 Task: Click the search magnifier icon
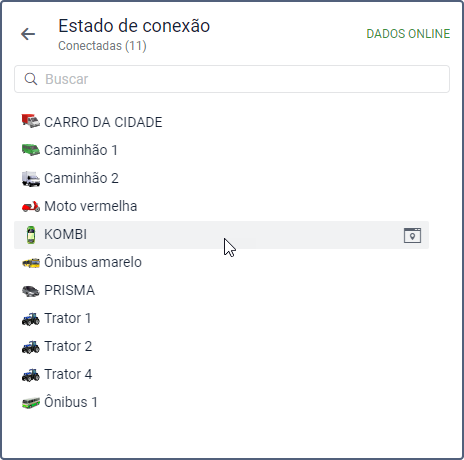click(31, 79)
